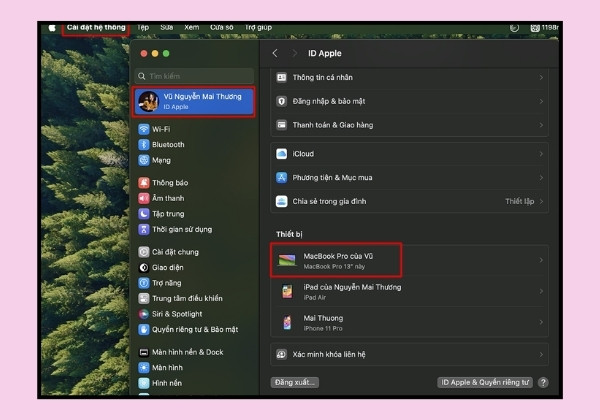The width and height of the screenshot is (600, 420).
Task: Open the Xem menu
Action: tap(191, 28)
